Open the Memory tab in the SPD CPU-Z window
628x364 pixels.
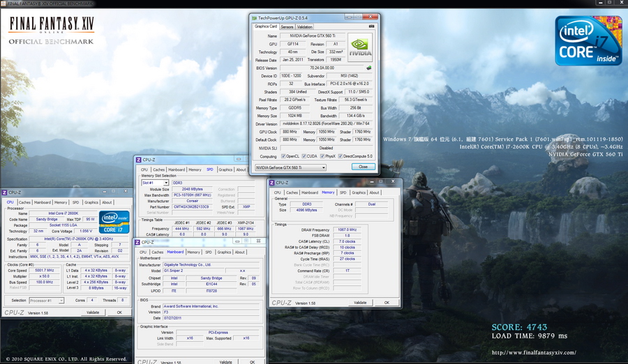pyautogui.click(x=195, y=169)
